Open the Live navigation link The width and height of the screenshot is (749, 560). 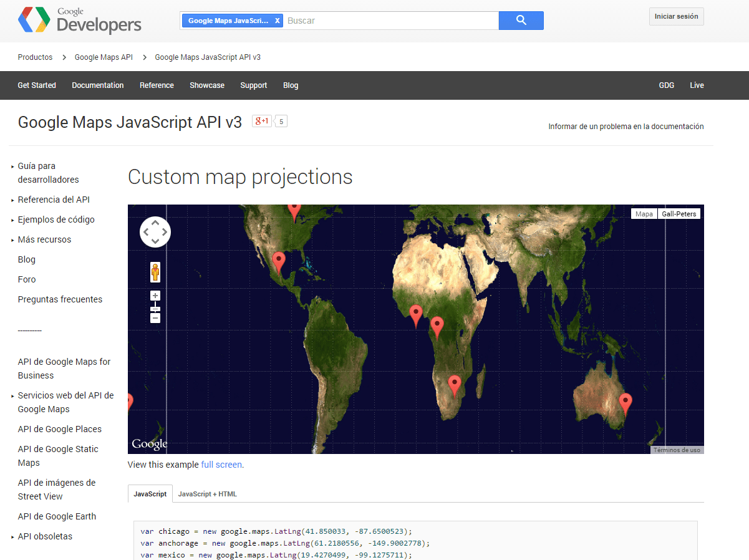point(697,85)
